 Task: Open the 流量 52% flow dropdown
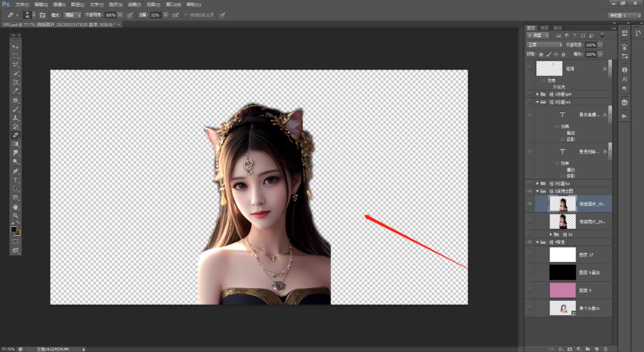click(x=165, y=16)
